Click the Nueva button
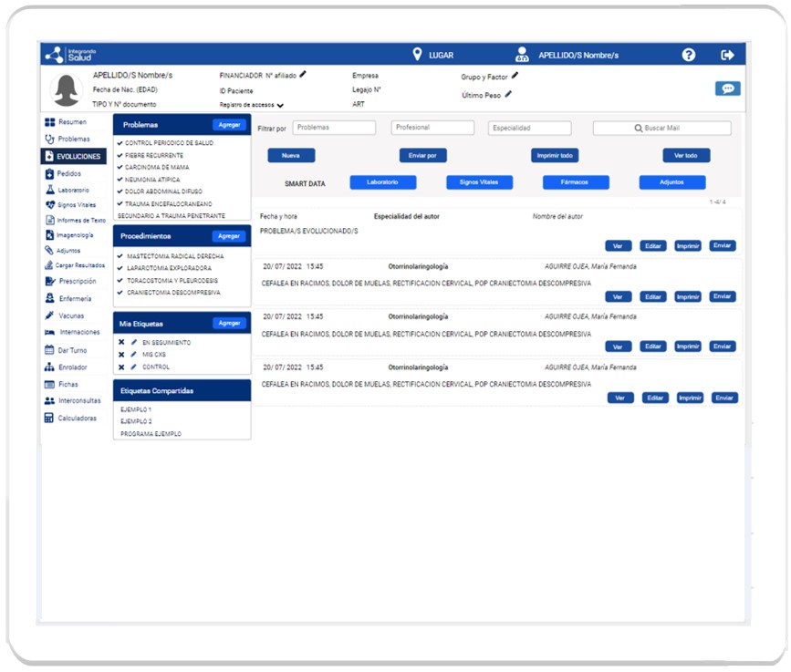 coord(291,156)
